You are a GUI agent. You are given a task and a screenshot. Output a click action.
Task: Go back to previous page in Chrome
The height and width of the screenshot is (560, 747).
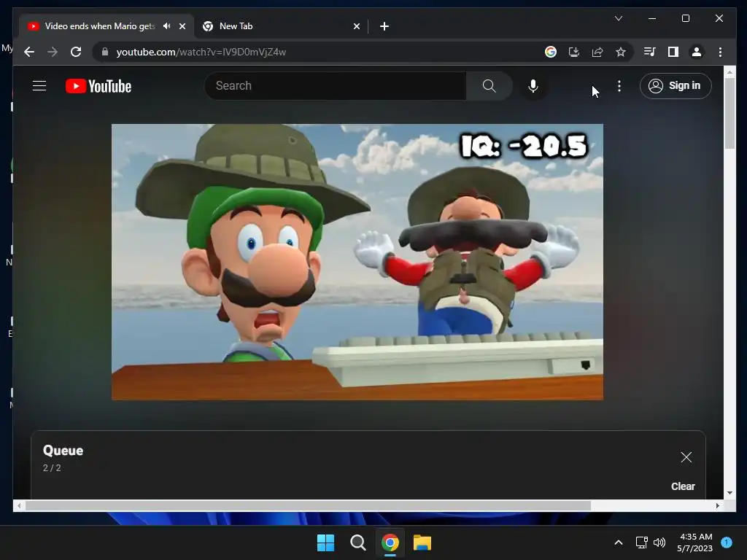click(x=29, y=52)
